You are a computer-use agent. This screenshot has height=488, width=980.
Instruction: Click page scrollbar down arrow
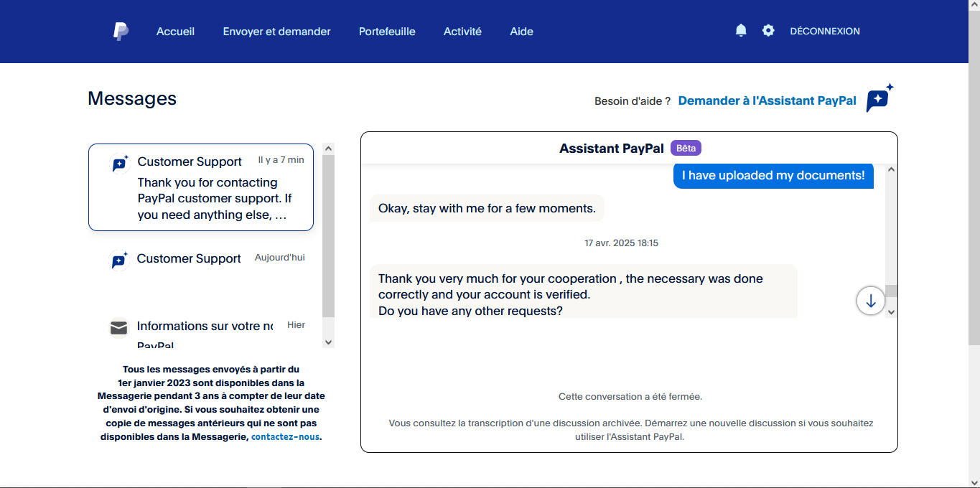click(x=974, y=482)
